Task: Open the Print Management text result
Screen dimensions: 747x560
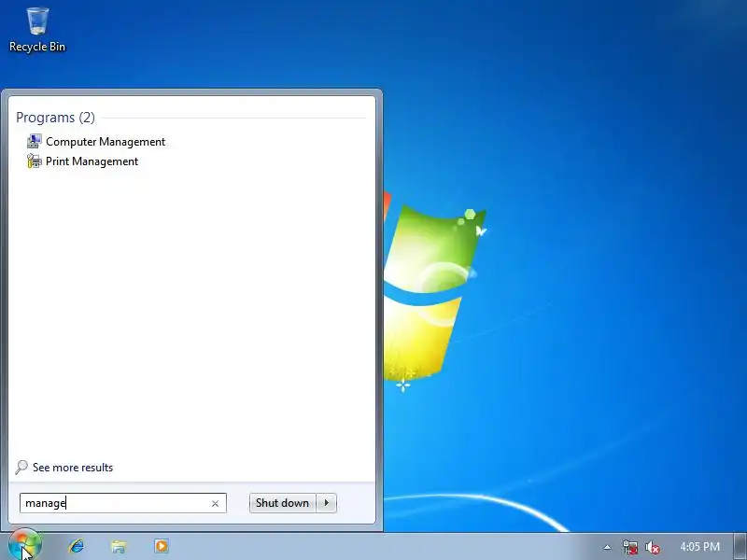Action: tap(92, 161)
